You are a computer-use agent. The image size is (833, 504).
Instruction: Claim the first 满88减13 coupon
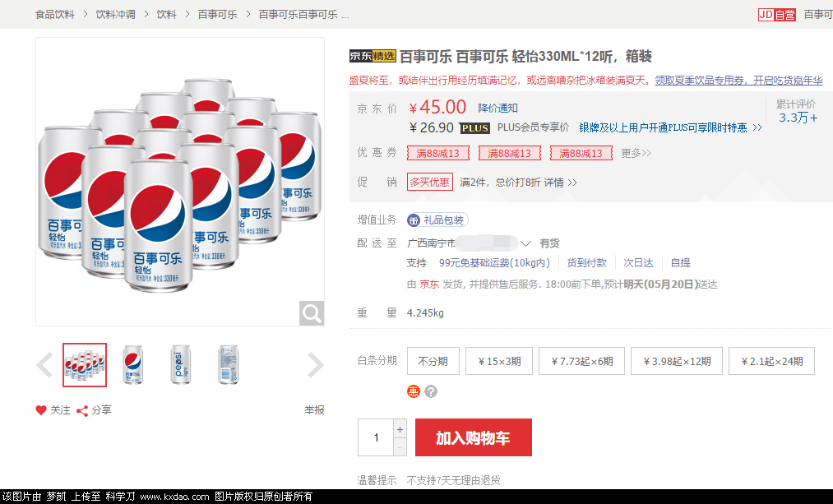(x=437, y=153)
